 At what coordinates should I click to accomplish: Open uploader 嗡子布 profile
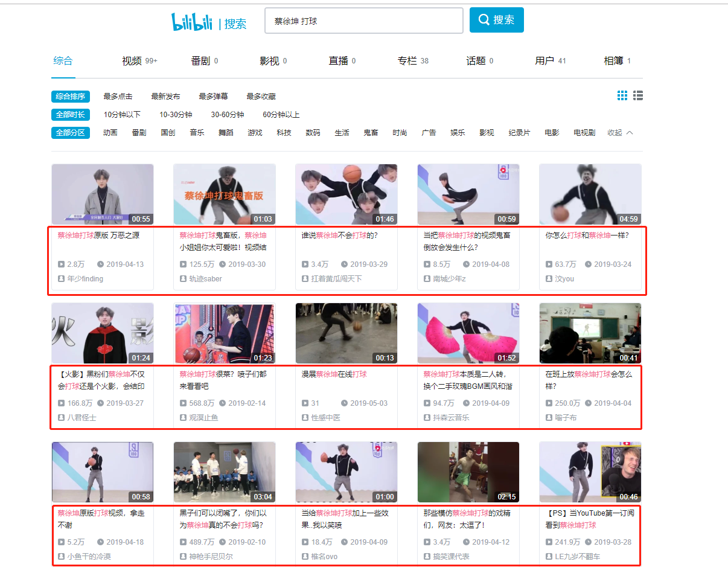coord(566,418)
